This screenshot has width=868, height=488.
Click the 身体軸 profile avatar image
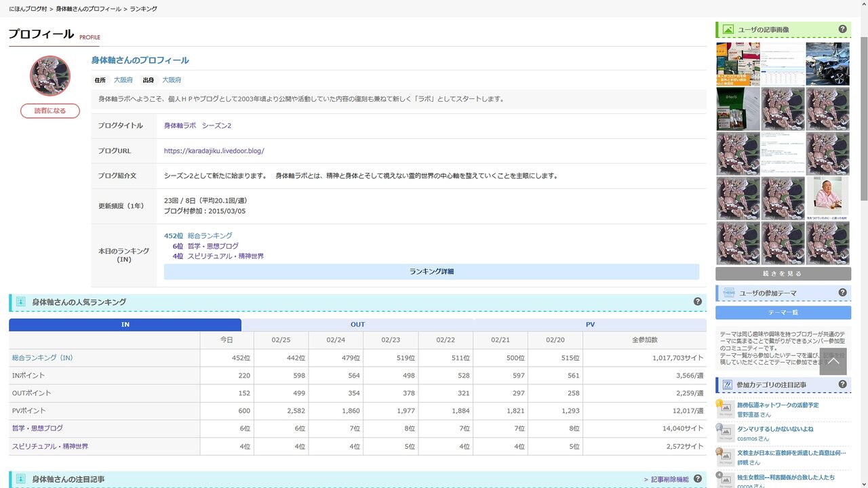[x=50, y=76]
